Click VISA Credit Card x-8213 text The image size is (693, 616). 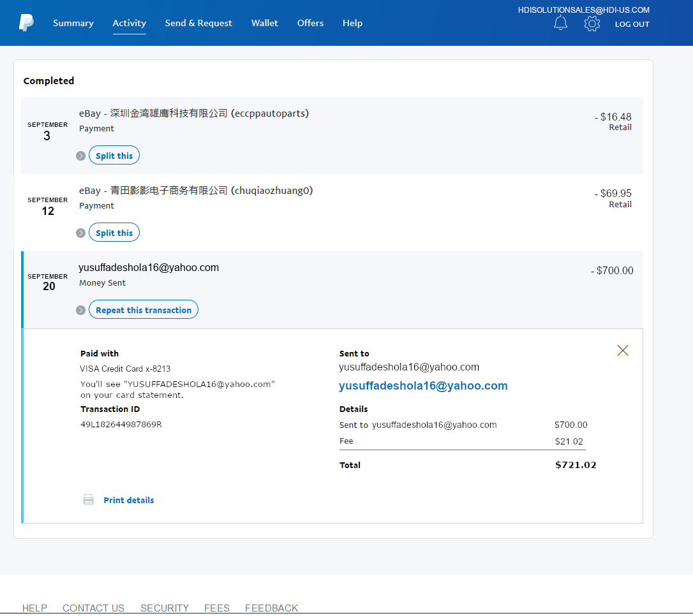125,369
